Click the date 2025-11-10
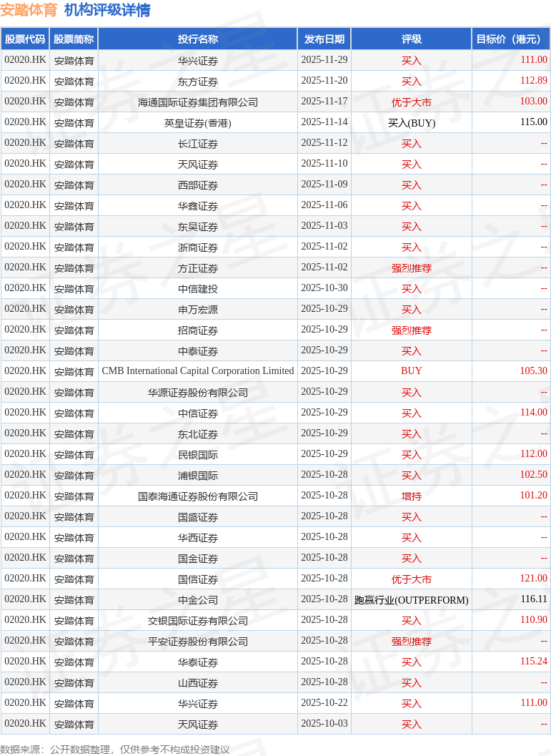Viewport: 551px width, 756px height. pos(324,164)
